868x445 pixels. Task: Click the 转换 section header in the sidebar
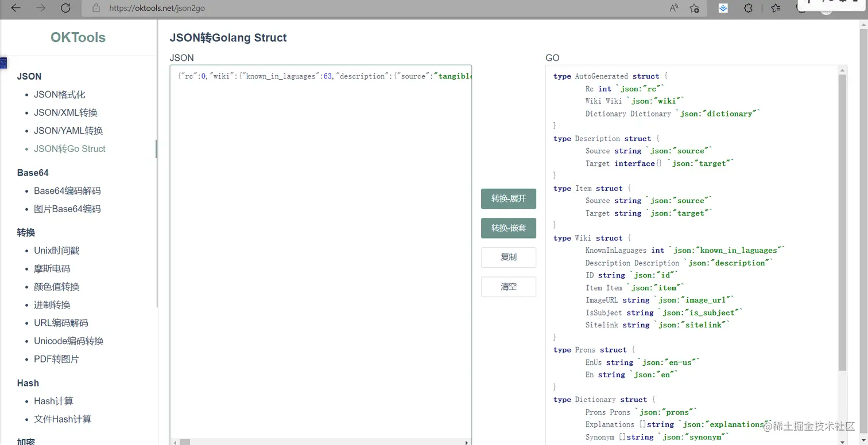tap(26, 232)
